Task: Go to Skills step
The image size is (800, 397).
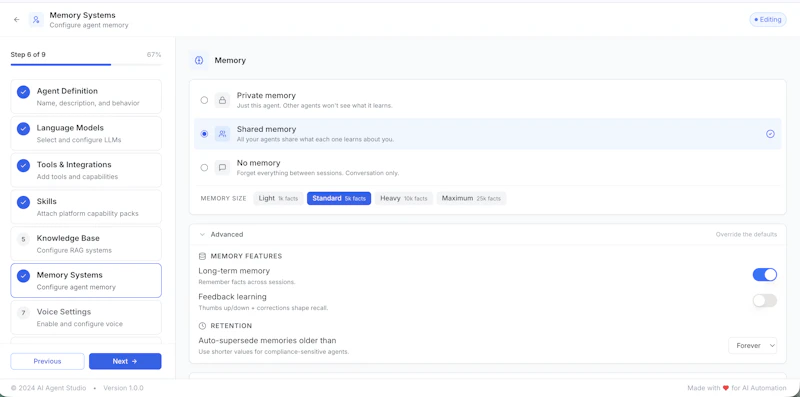Action: coord(86,207)
